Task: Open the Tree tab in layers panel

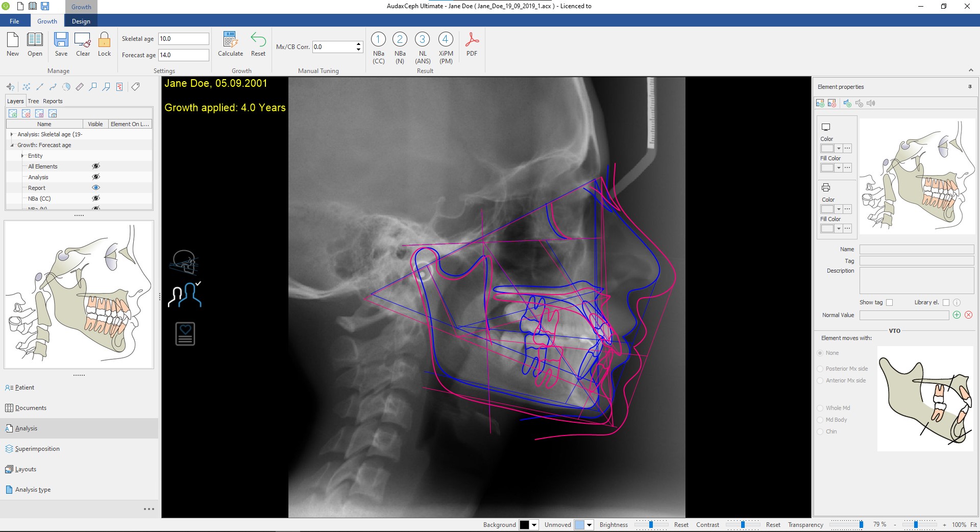Action: pyautogui.click(x=33, y=101)
